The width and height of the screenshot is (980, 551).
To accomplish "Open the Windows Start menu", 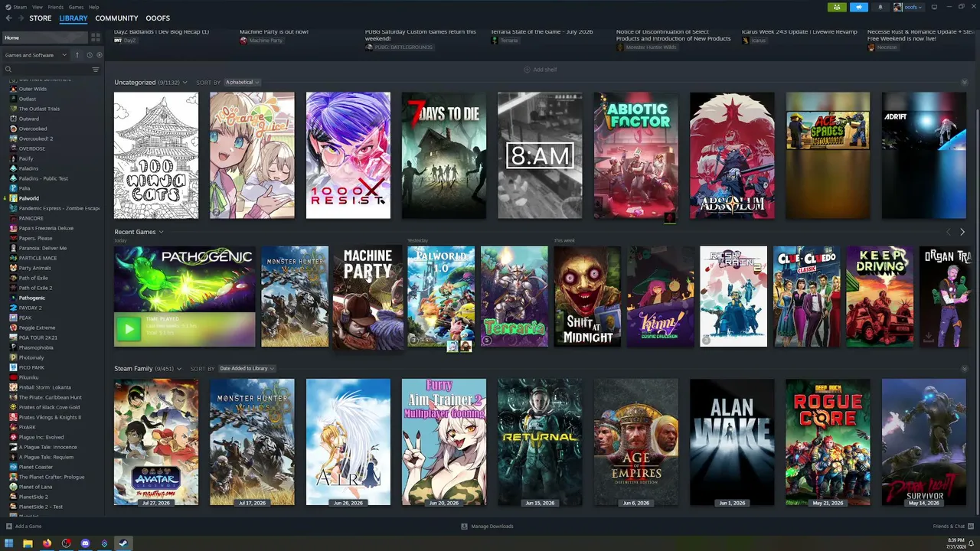I will click(9, 543).
